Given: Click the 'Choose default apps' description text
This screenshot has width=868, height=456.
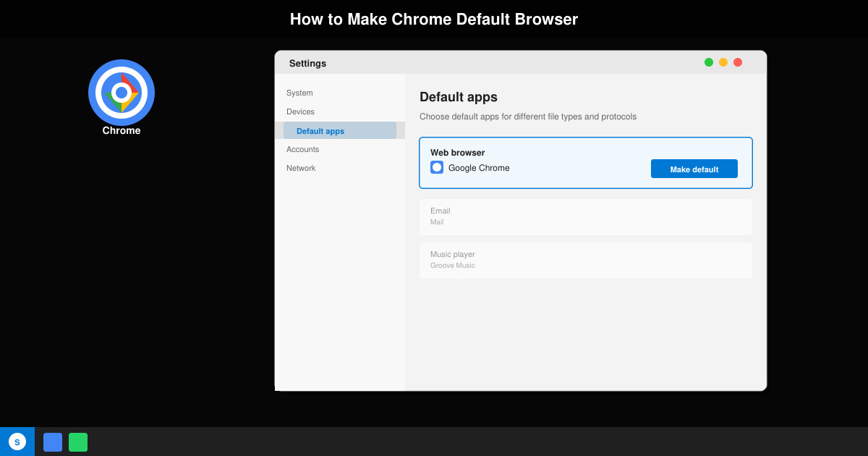Looking at the screenshot, I should [x=528, y=117].
